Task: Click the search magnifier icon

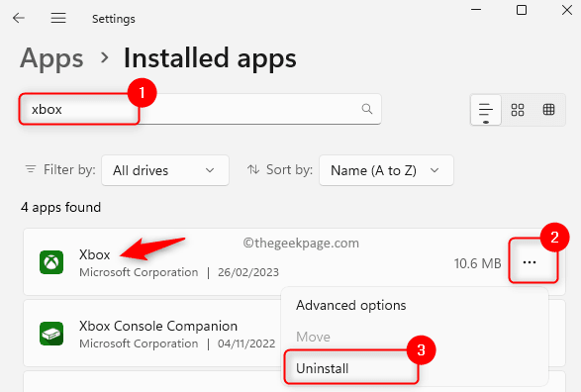Action: click(x=367, y=109)
